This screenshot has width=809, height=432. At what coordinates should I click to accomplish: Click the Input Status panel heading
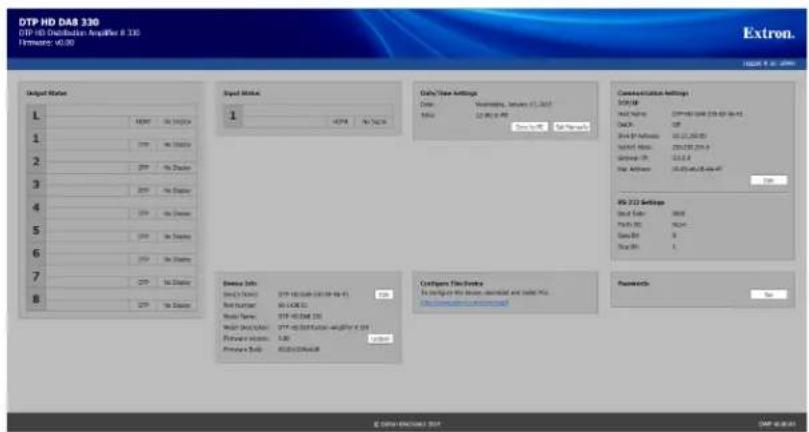point(241,93)
